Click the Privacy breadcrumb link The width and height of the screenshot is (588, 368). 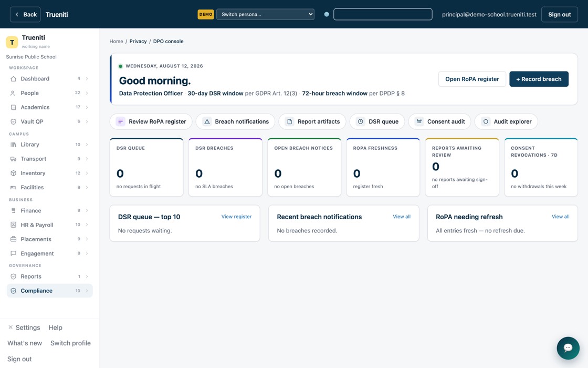tap(138, 42)
